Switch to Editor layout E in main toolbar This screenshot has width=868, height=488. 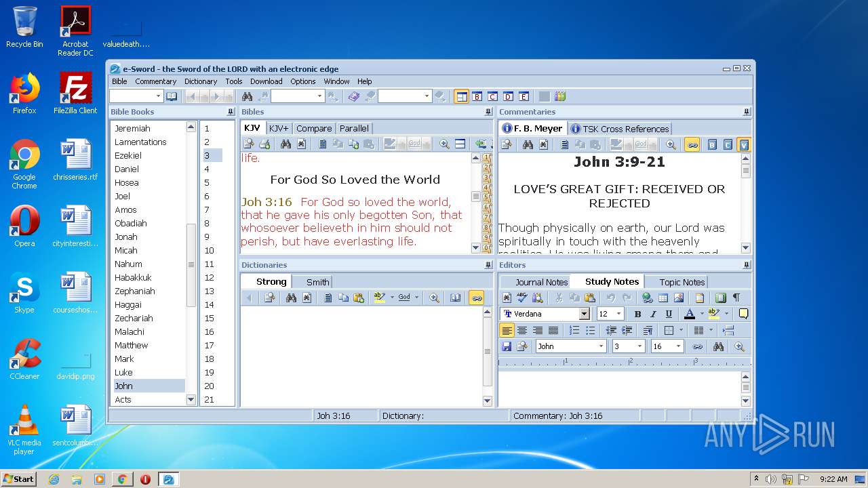tap(524, 96)
